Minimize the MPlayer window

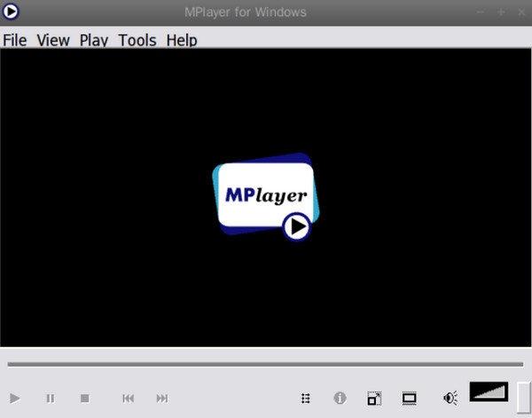click(480, 12)
